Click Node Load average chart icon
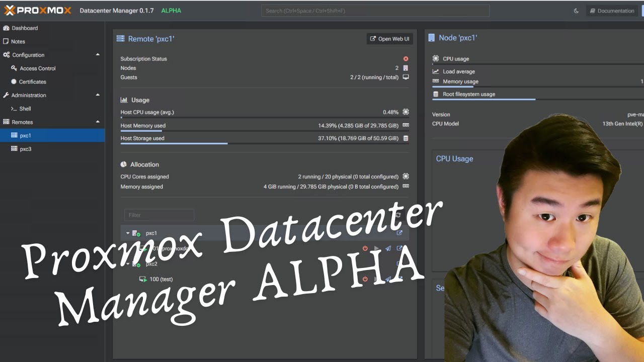The width and height of the screenshot is (644, 362). click(436, 71)
